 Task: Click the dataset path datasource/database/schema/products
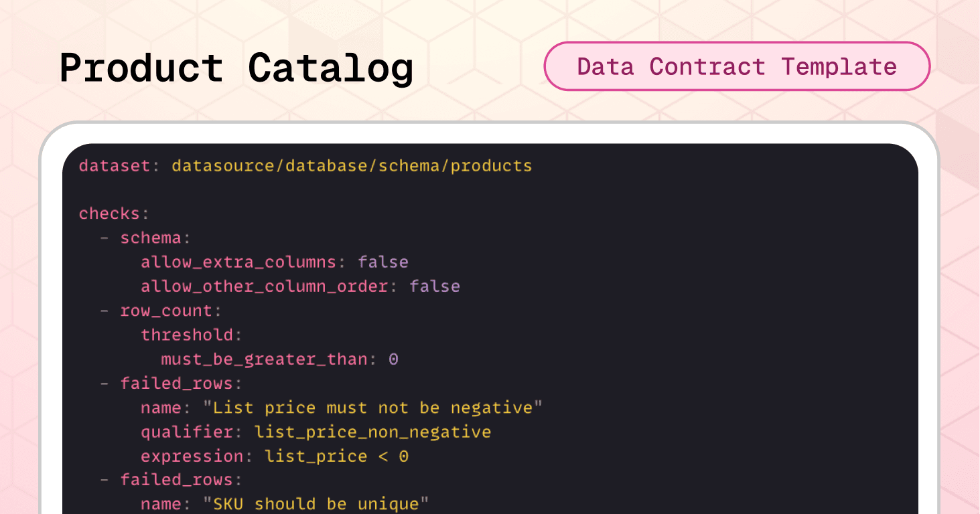coord(352,165)
